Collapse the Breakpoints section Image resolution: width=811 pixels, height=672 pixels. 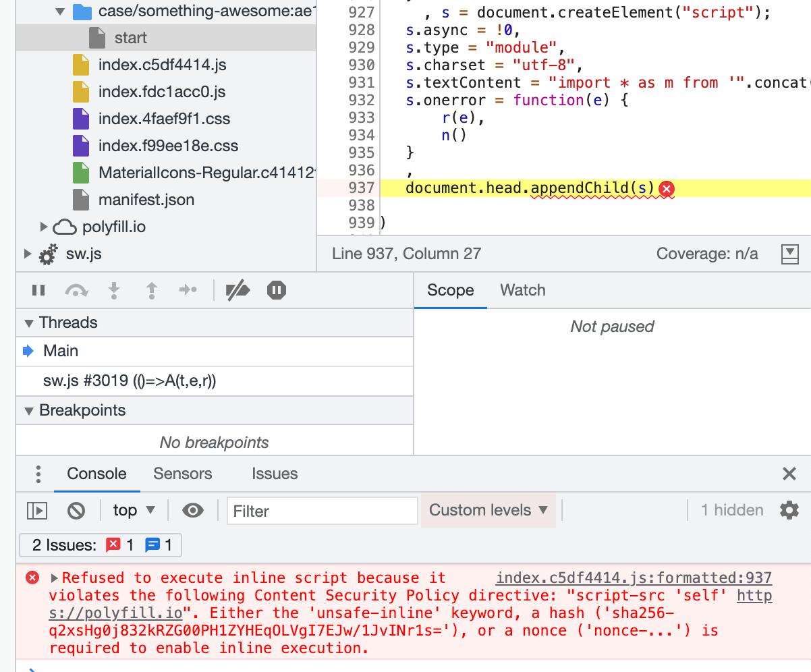click(x=29, y=411)
